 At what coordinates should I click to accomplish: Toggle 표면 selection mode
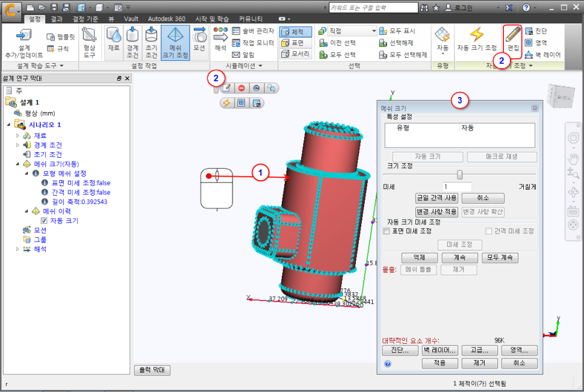point(296,43)
